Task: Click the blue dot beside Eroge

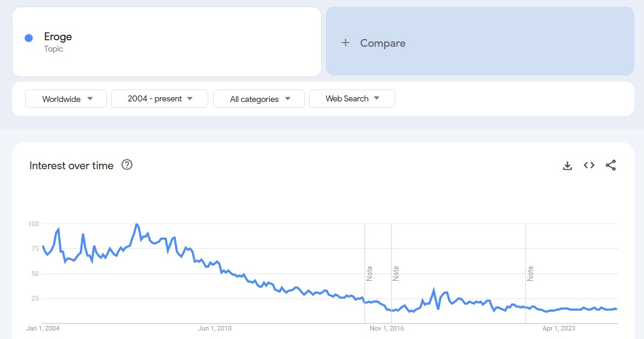Action: point(28,38)
